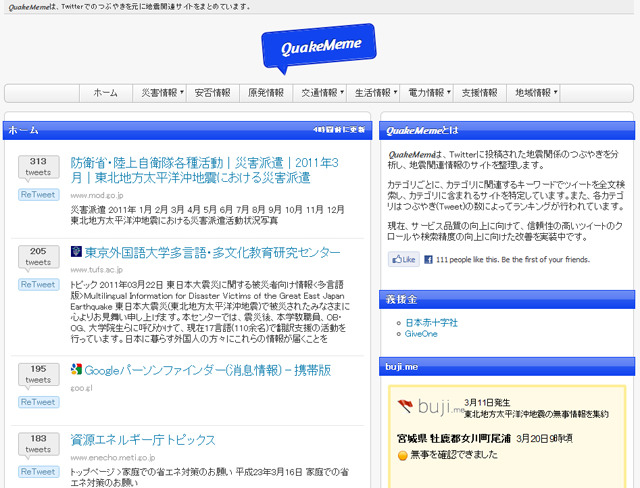The height and width of the screenshot is (488, 640).
Task: Click the QuakeMemeとは section header
Action: [x=507, y=131]
